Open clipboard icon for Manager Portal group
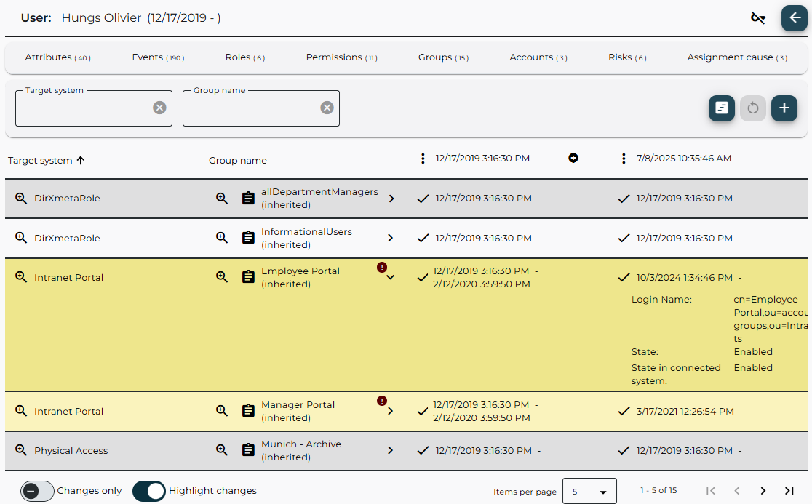The width and height of the screenshot is (812, 504). (x=248, y=411)
